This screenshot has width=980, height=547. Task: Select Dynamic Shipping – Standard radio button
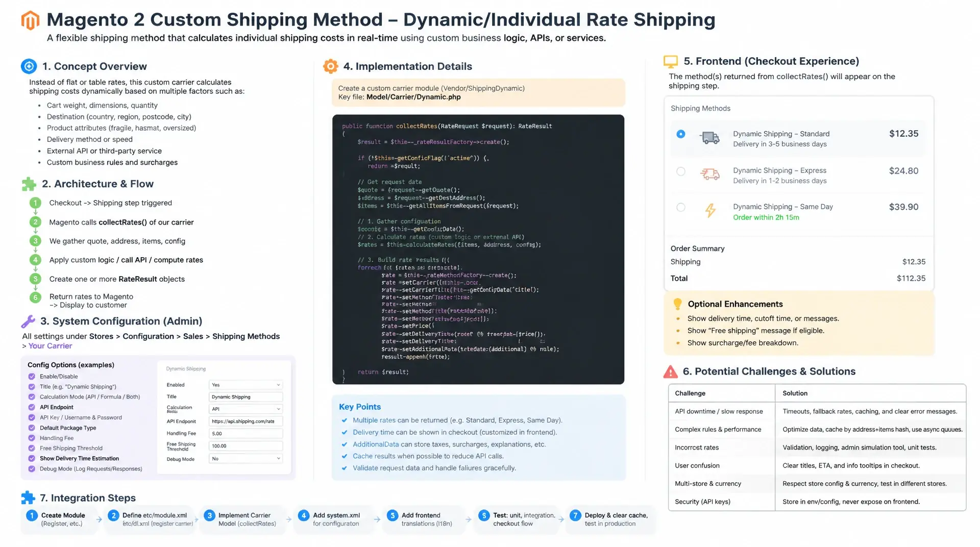click(x=681, y=134)
